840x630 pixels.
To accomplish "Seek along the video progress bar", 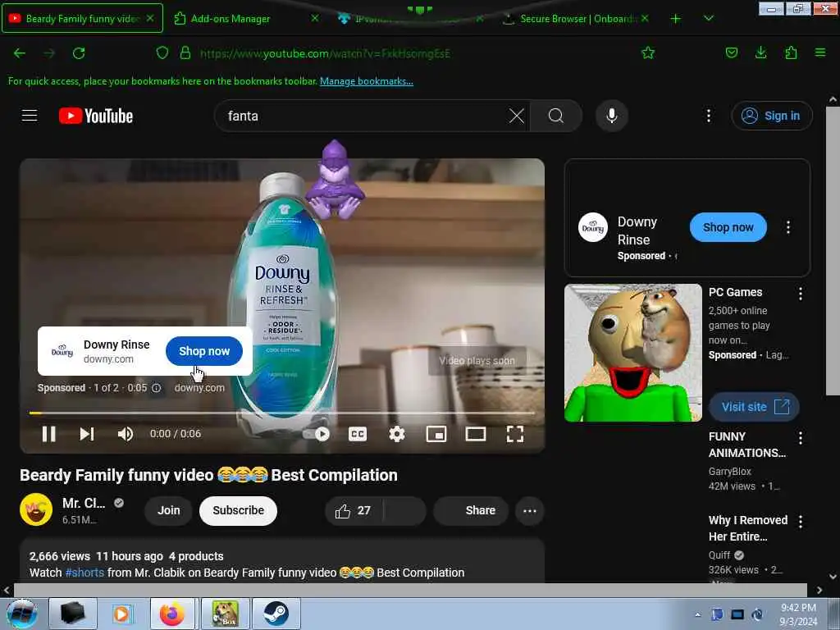I will coord(282,413).
